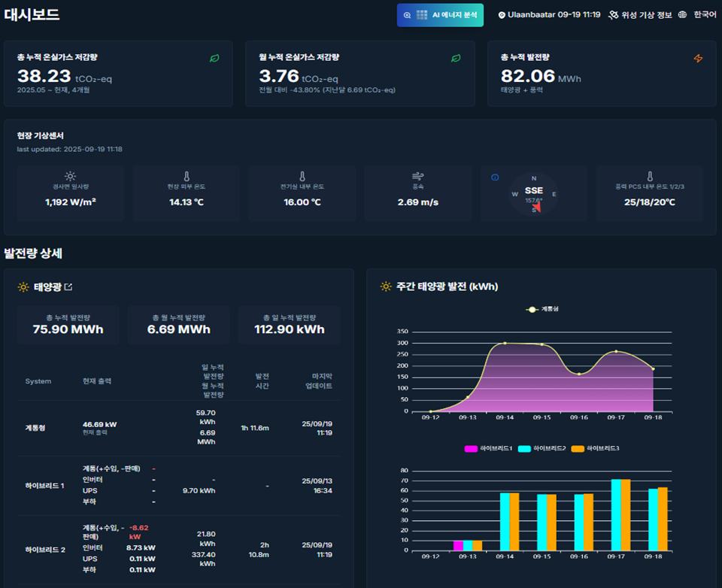The height and width of the screenshot is (588, 722).
Task: Toggle the 계통형 legend series
Action: [542, 309]
